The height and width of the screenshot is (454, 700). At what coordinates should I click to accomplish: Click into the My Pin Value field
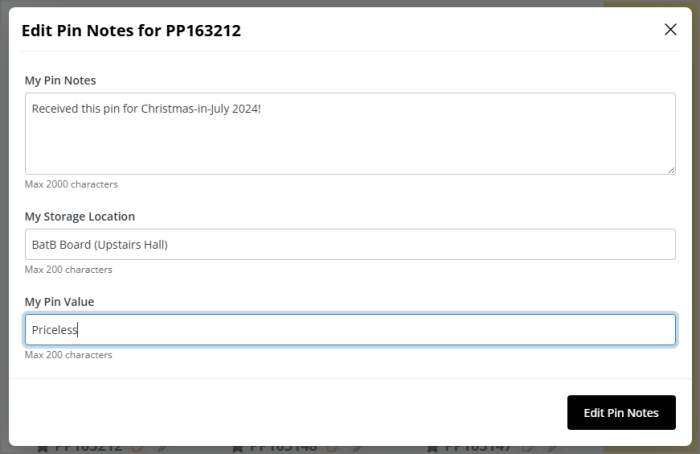350,329
